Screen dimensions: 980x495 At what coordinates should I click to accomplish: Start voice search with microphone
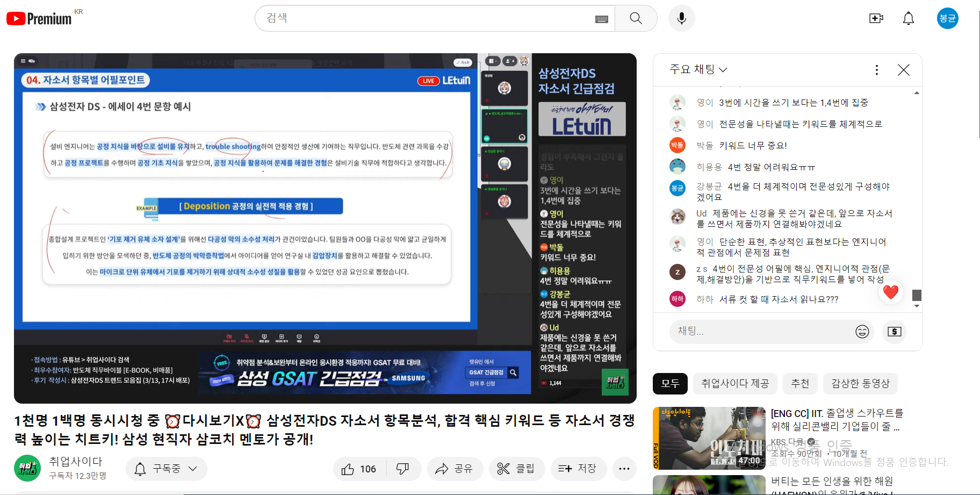681,18
